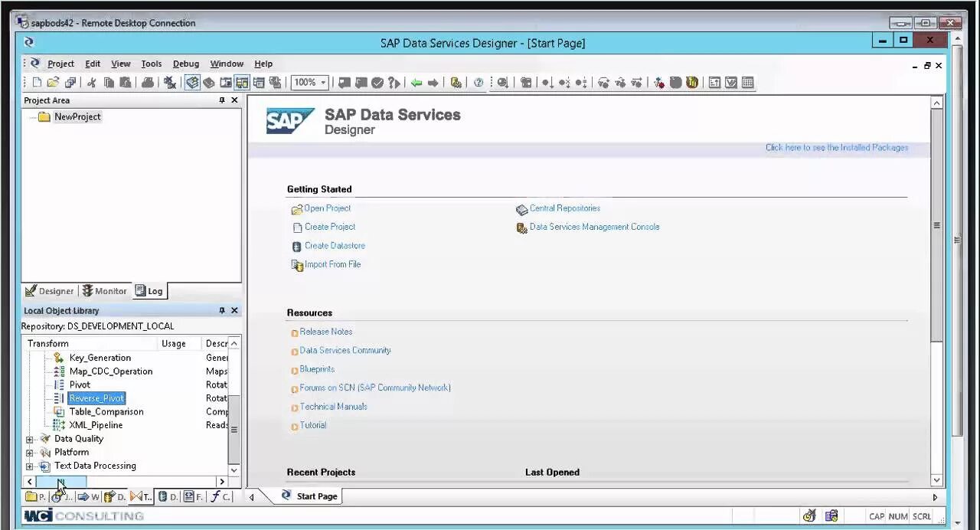The width and height of the screenshot is (980, 530).
Task: Open the Custom Functions library tab
Action: (x=220, y=497)
